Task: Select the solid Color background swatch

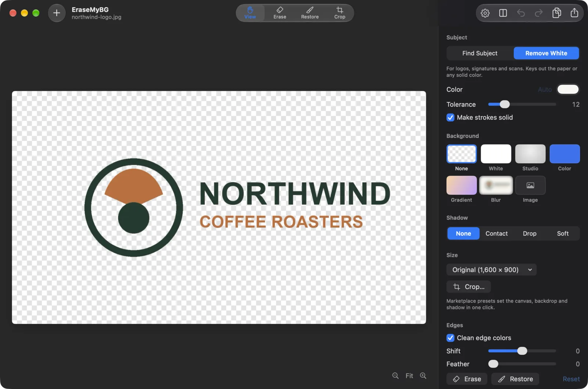Action: [564, 154]
